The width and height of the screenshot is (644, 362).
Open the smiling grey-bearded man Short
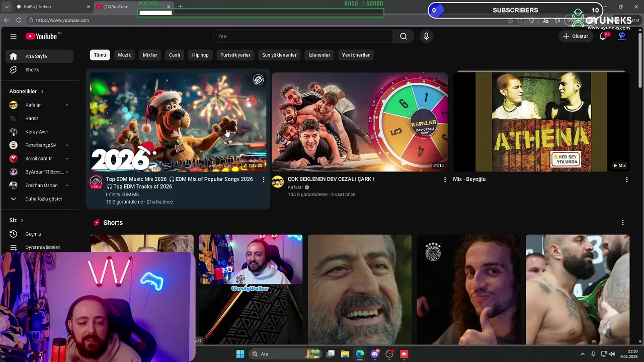point(359,290)
